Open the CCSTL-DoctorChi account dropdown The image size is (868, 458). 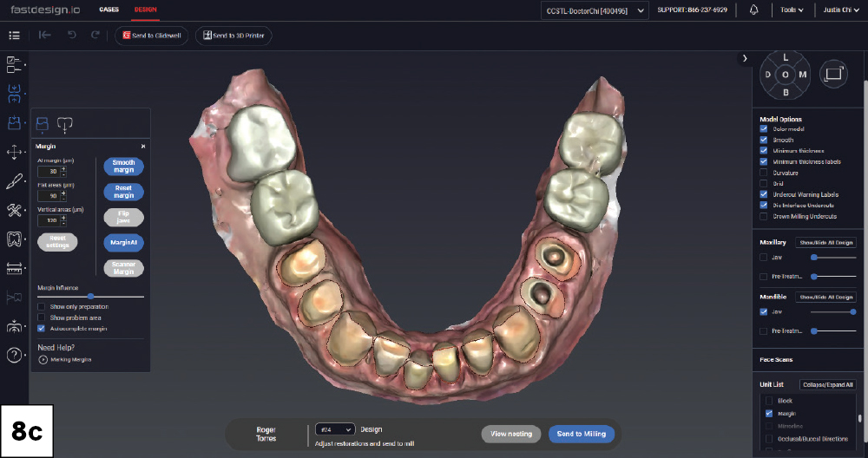tap(595, 10)
